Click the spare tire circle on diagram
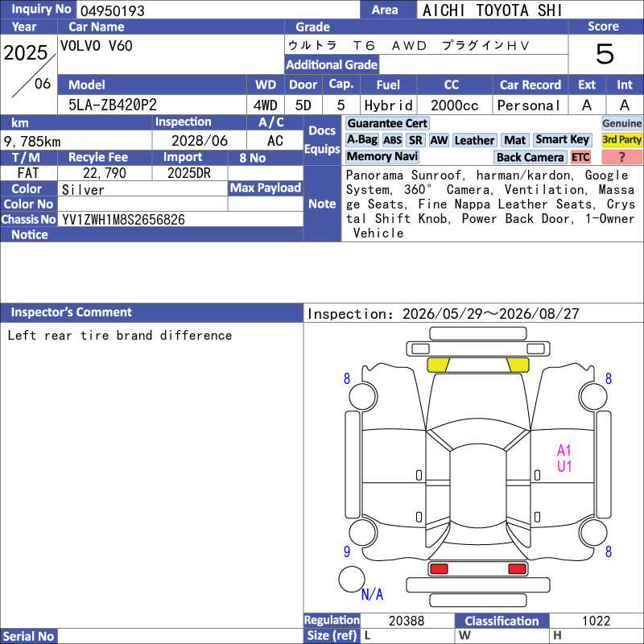Viewport: 644px width, 644px height. pyautogui.click(x=352, y=579)
